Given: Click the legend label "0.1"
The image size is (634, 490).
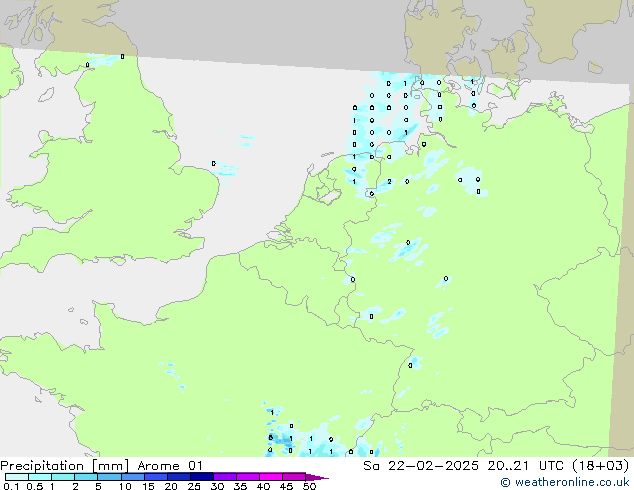Looking at the screenshot, I should (x=11, y=486).
